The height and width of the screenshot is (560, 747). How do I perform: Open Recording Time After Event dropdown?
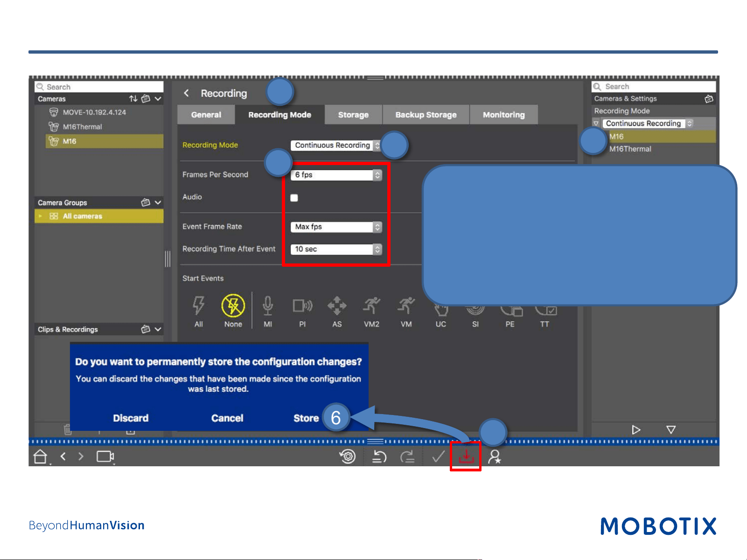pyautogui.click(x=336, y=249)
